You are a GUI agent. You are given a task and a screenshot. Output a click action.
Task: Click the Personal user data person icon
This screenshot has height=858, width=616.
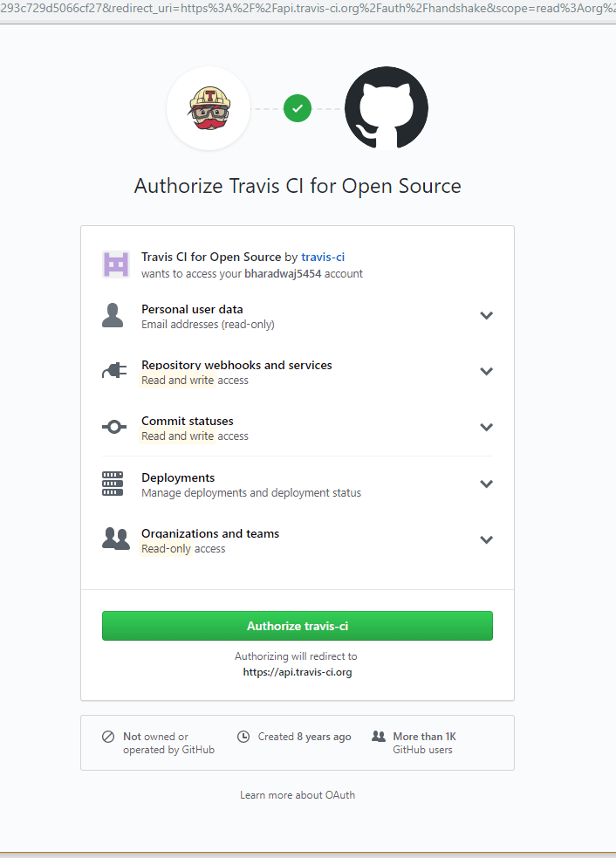113,316
